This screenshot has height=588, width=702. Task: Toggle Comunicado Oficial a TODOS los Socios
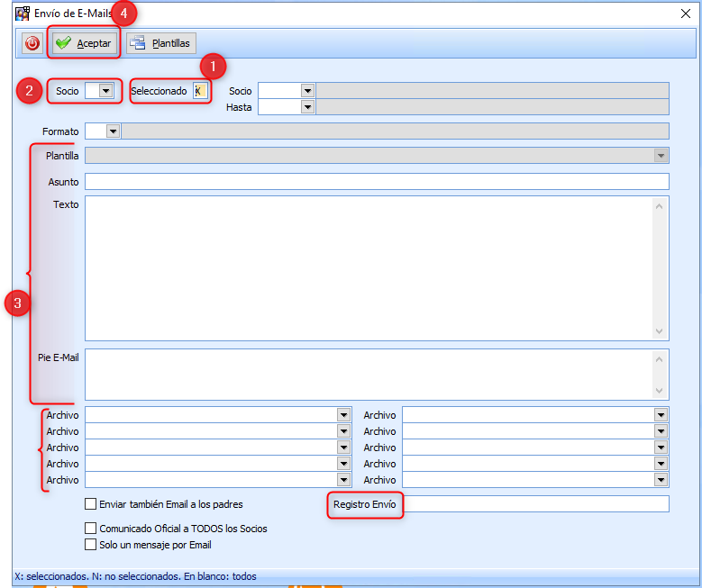click(x=90, y=529)
